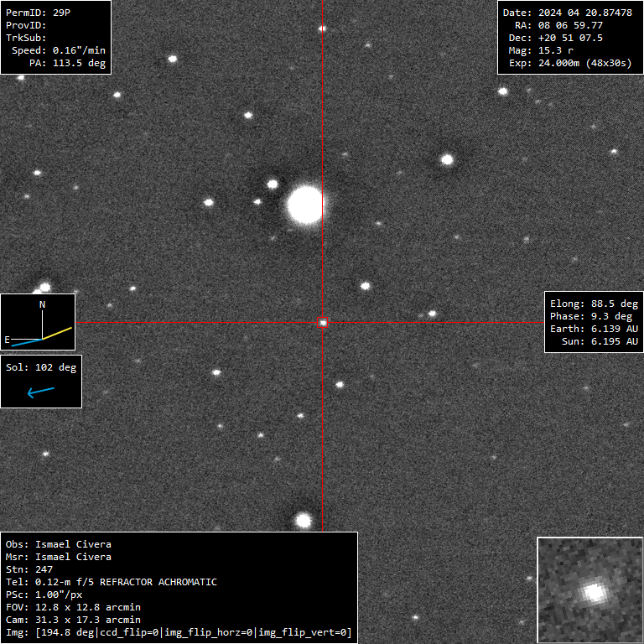Click the 'PermID: 29P' text
This screenshot has height=644, width=644.
pos(39,13)
